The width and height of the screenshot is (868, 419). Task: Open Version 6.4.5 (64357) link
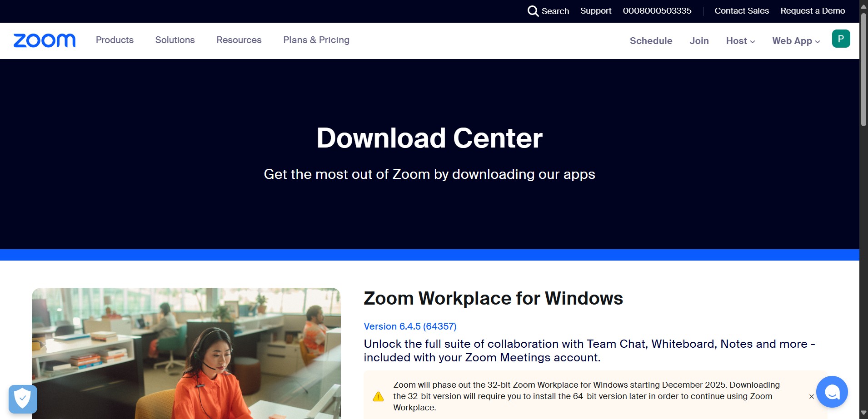tap(410, 326)
